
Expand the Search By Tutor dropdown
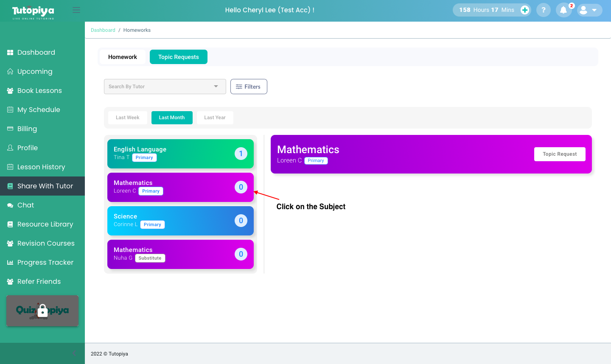pos(165,87)
